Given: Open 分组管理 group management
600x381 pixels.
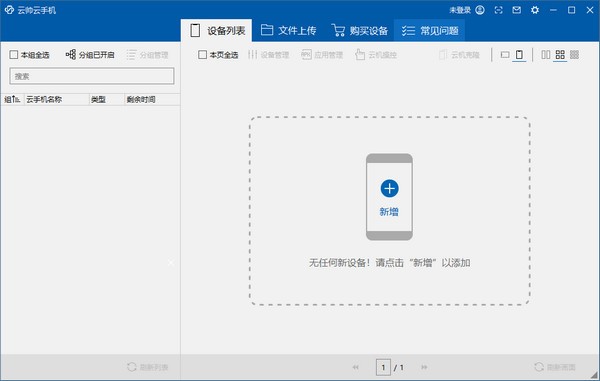Looking at the screenshot, I should (x=147, y=55).
